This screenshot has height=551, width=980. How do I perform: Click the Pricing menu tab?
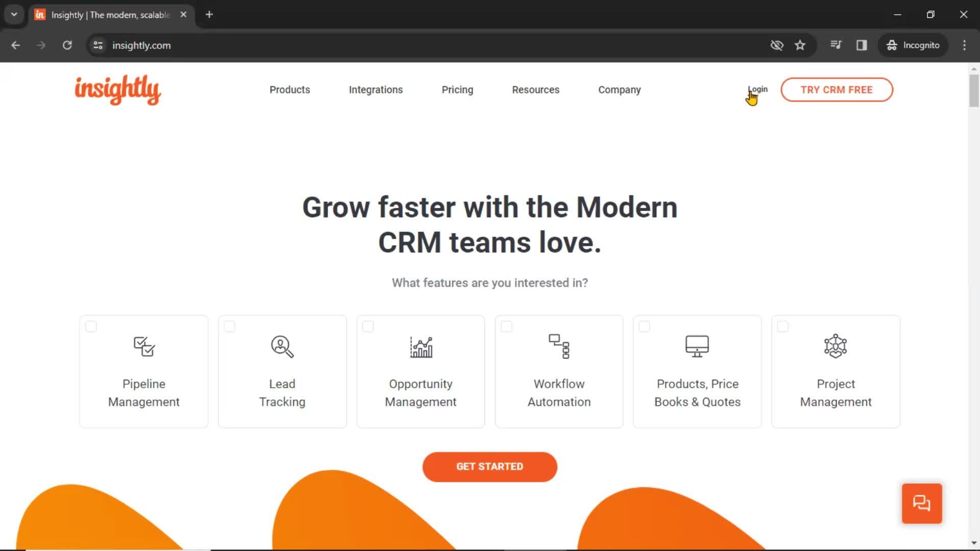click(x=457, y=89)
